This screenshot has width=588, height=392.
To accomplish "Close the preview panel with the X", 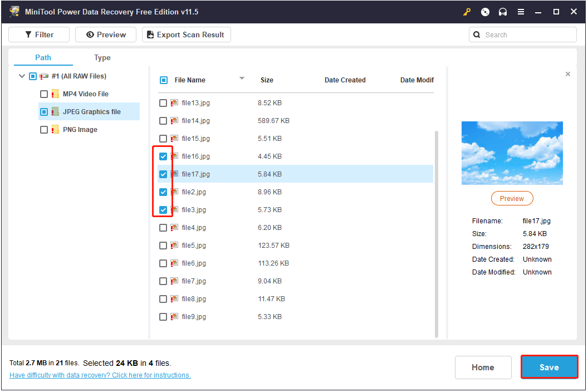I will pos(567,74).
